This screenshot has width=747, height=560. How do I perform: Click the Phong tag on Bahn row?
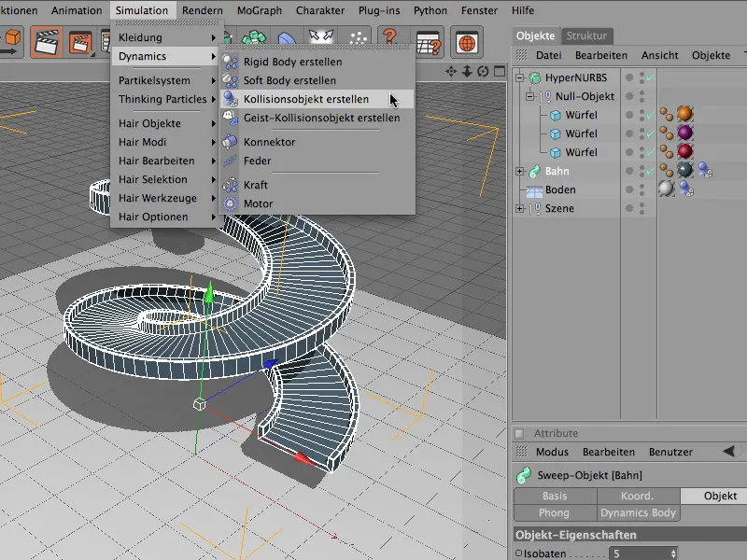coord(666,170)
